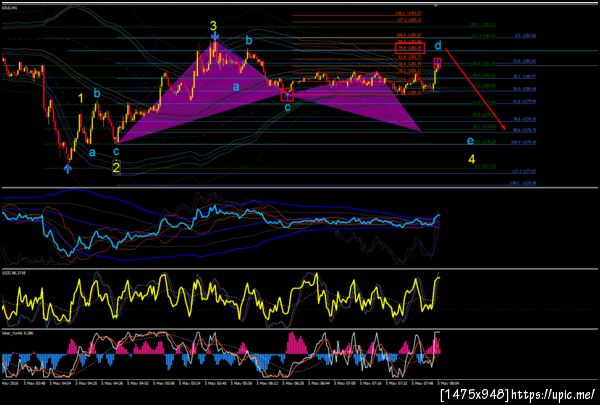Select the blue 'e' wave label
Viewport: 600px width, 405px height.
[470, 141]
